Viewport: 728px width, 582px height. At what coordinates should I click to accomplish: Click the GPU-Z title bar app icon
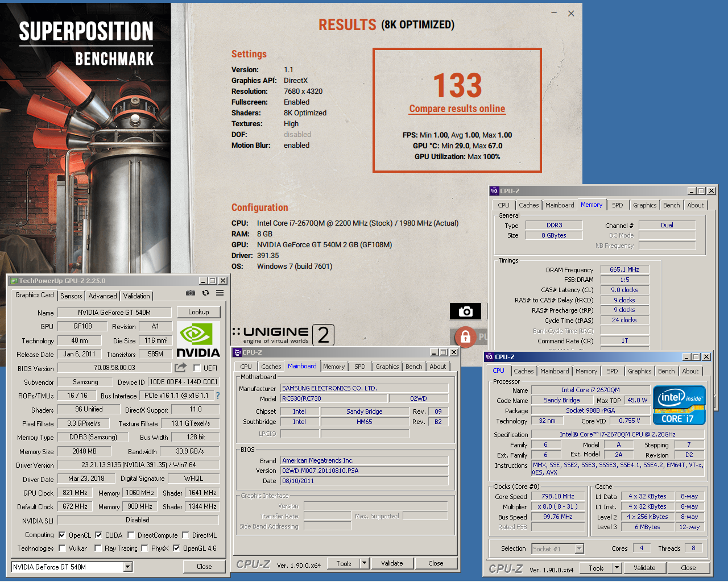[x=14, y=281]
